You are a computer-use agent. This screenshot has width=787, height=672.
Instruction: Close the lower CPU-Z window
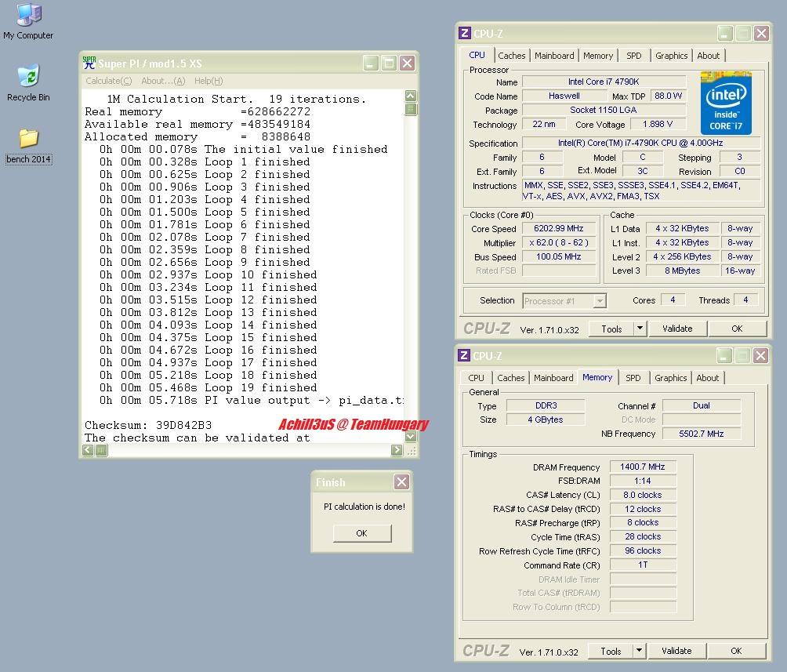[x=760, y=356]
